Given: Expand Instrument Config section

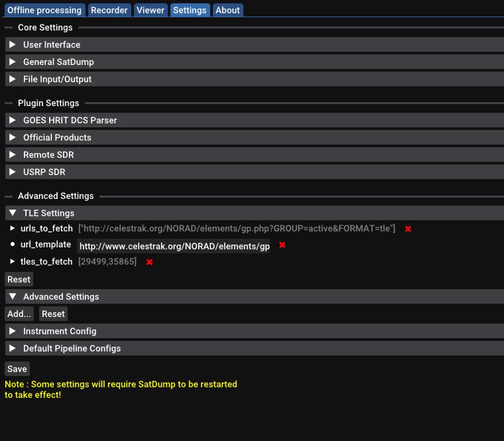Looking at the screenshot, I should 255,331.
